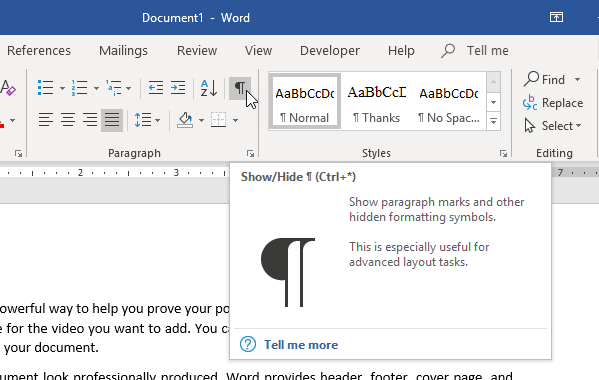This screenshot has height=380, width=599.
Task: Open the Styles pane dialog launcher
Action: (x=503, y=153)
